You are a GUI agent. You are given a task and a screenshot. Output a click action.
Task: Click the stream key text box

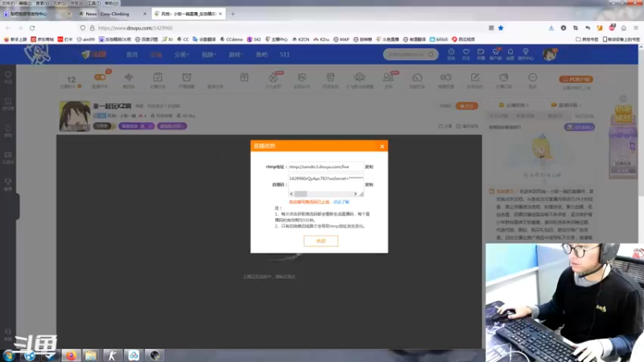coord(326,183)
